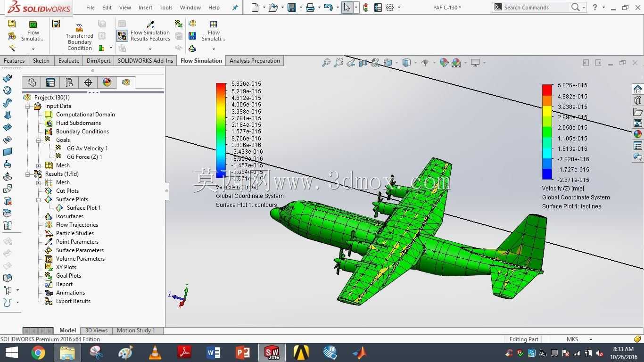Click the isolines color legend bar

point(547,132)
